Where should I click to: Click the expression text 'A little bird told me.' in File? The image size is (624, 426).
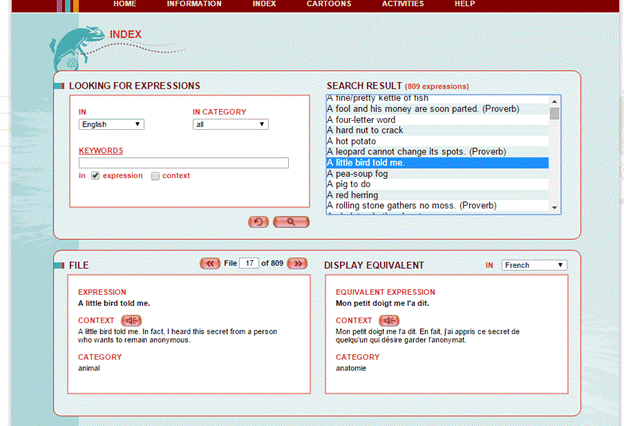pos(114,303)
